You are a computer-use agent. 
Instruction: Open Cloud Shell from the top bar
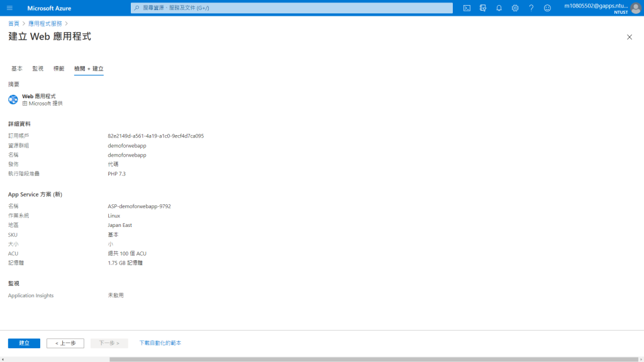pos(467,8)
